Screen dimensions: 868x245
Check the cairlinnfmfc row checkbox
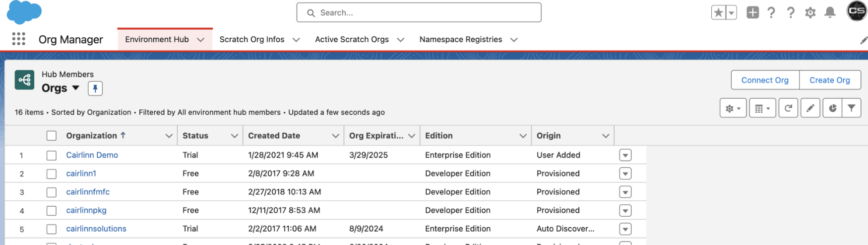click(x=52, y=192)
